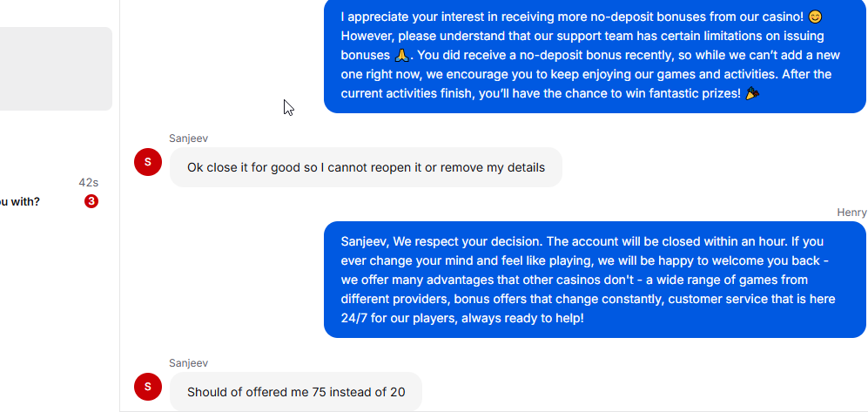Click the divider between sidebar and chat
The width and height of the screenshot is (868, 412).
119,261
